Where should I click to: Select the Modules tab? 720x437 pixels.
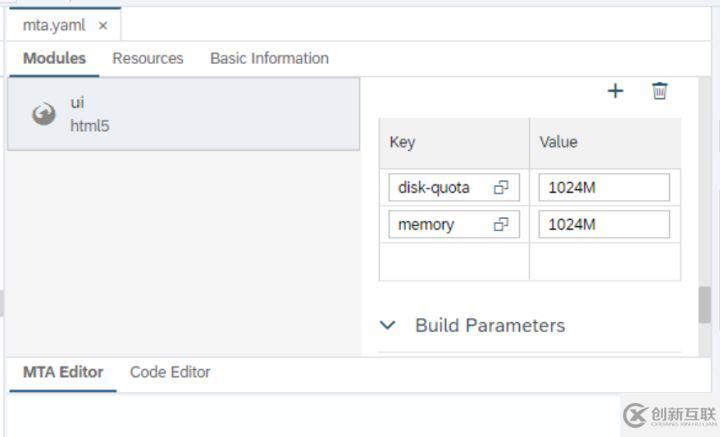coord(54,58)
